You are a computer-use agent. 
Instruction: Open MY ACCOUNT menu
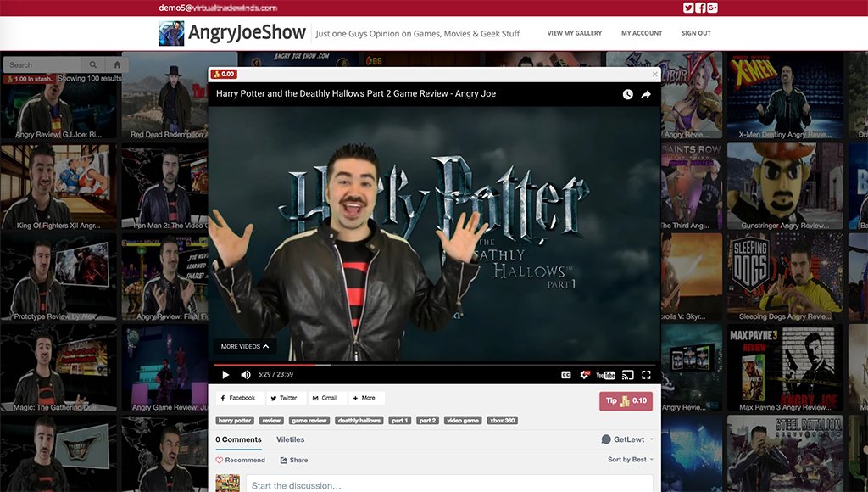click(642, 33)
